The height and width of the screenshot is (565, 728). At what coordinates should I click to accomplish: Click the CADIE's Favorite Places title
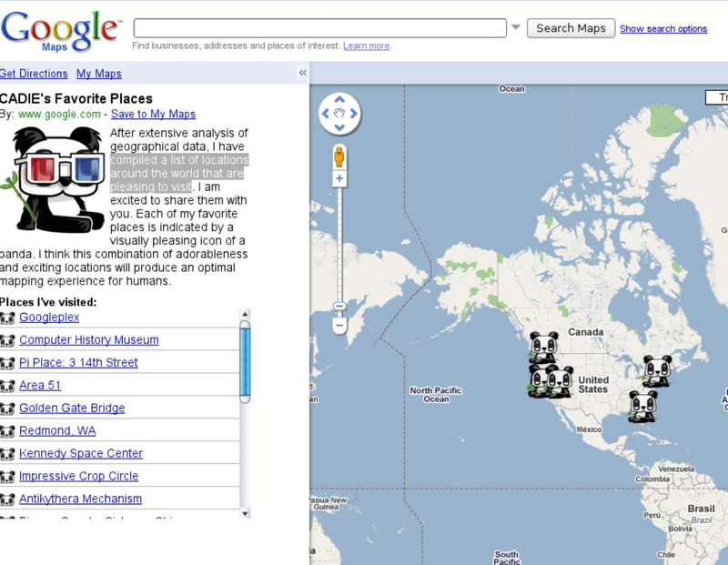76,98
